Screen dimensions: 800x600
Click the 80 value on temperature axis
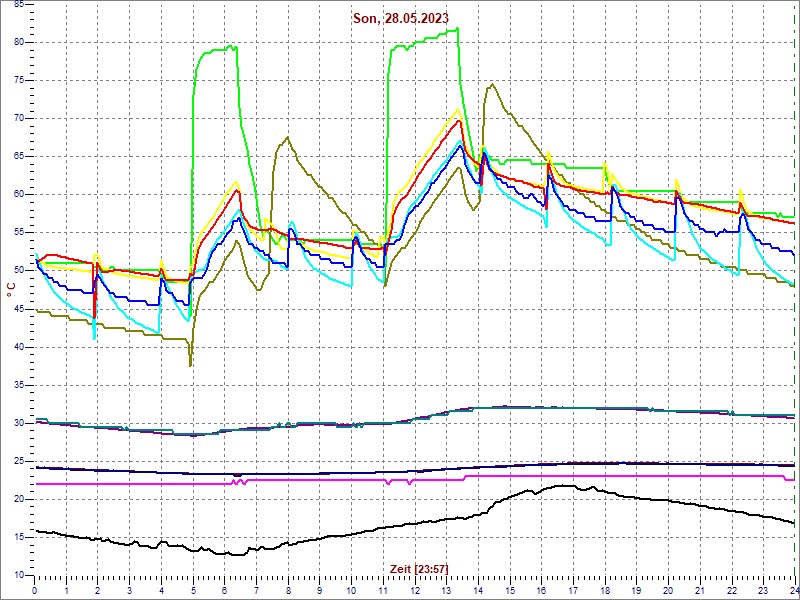19,42
